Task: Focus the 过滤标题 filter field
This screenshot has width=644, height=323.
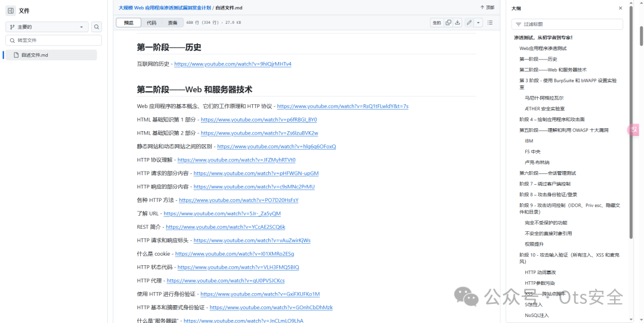Action: (567, 24)
